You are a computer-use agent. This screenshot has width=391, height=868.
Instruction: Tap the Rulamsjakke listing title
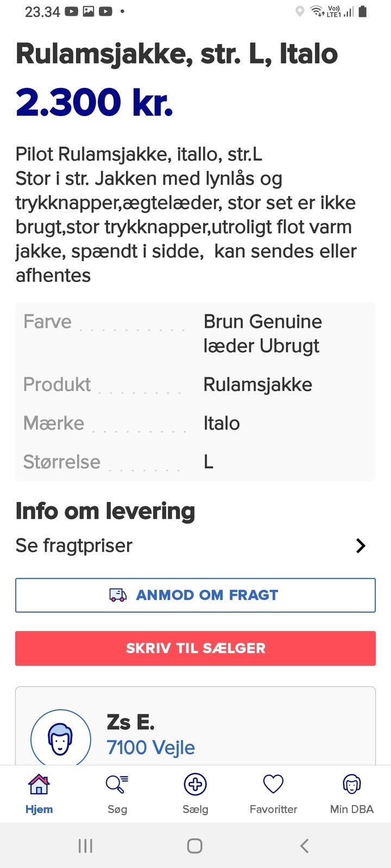(x=176, y=54)
